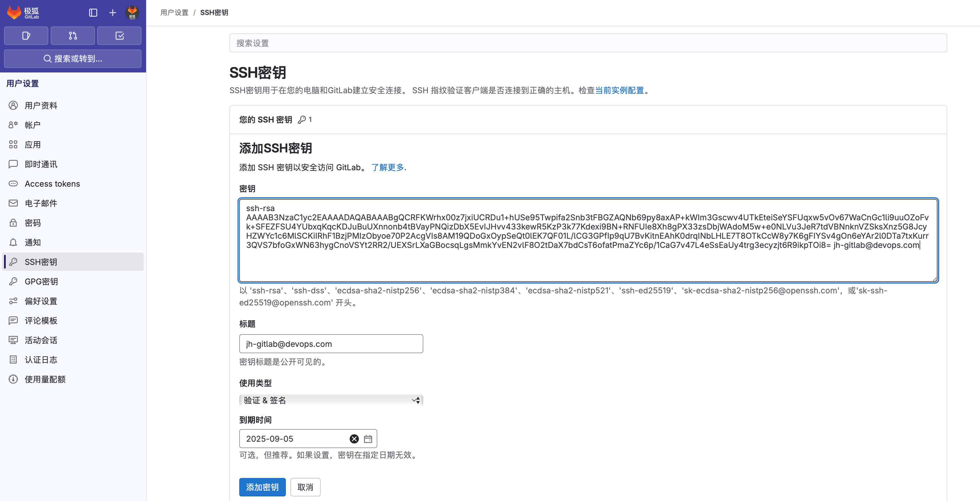Open the 搜索或转到 search bar
Screen dimensions: 980x501
pyautogui.click(x=73, y=59)
